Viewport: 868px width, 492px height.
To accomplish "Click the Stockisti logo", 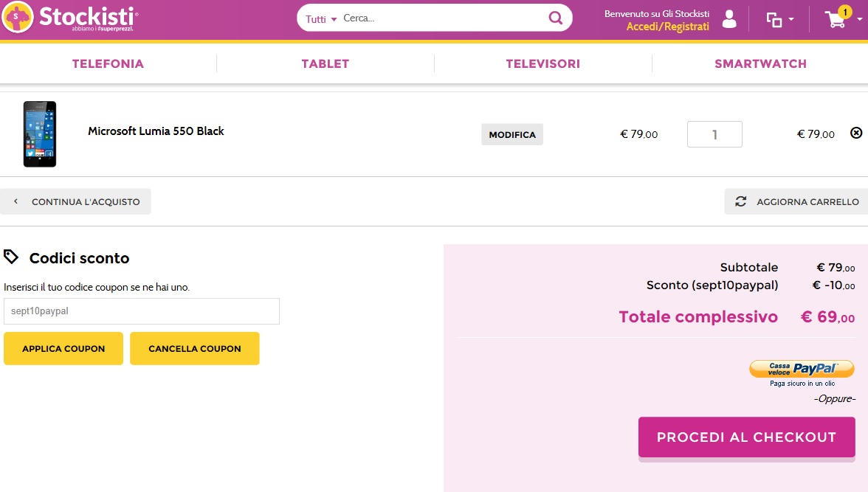I will [70, 18].
